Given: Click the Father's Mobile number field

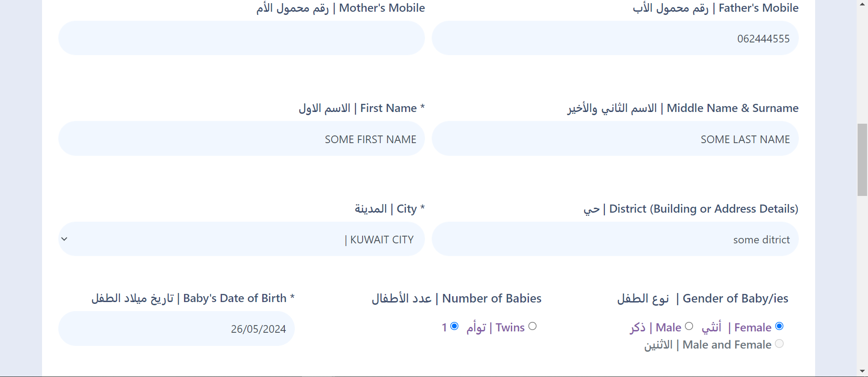Looking at the screenshot, I should pyautogui.click(x=615, y=38).
